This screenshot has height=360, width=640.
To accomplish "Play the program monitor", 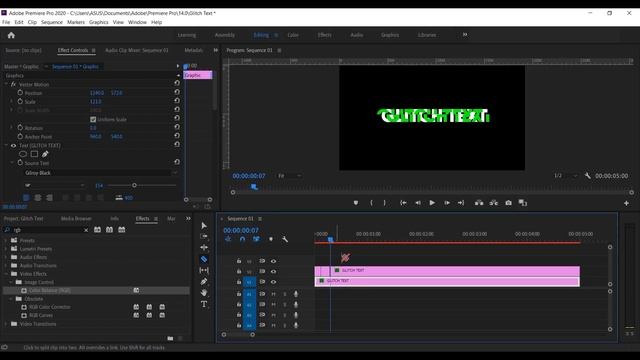I will click(432, 203).
